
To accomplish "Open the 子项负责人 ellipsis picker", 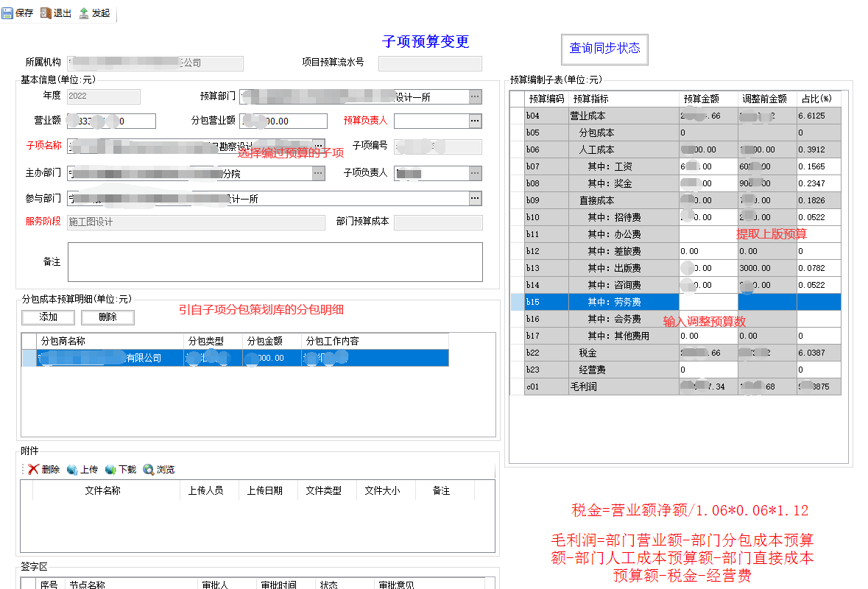I will (475, 173).
